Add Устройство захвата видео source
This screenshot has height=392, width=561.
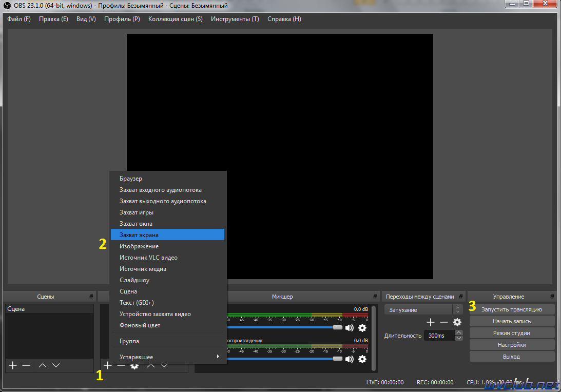pyautogui.click(x=167, y=314)
